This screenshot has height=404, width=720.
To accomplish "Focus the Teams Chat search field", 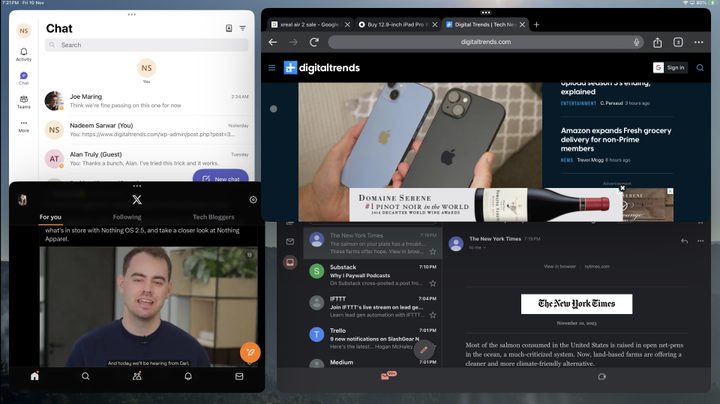I will pos(146,45).
